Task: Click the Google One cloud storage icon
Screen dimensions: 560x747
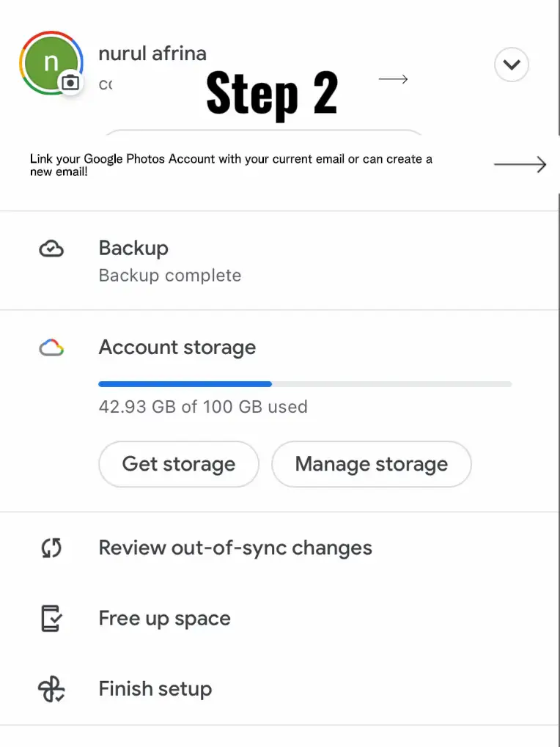Action: click(51, 348)
